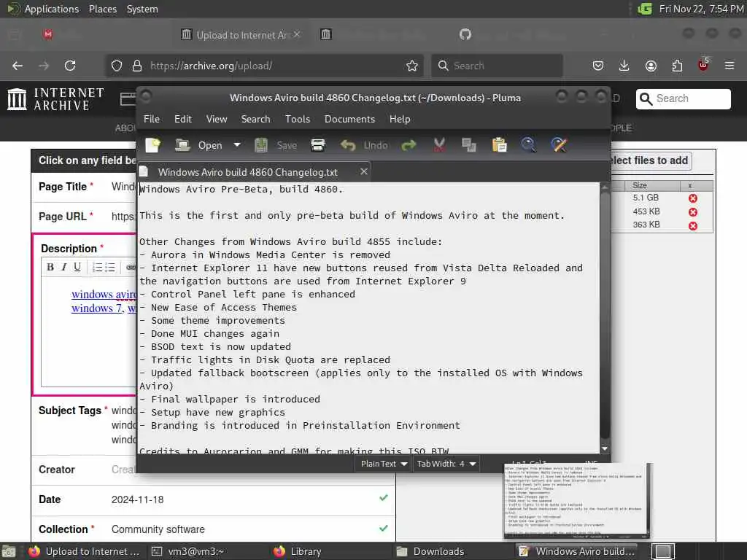Viewport: 747px width, 560px height.
Task: Remove the 363 KB file from upload list
Action: click(x=693, y=226)
